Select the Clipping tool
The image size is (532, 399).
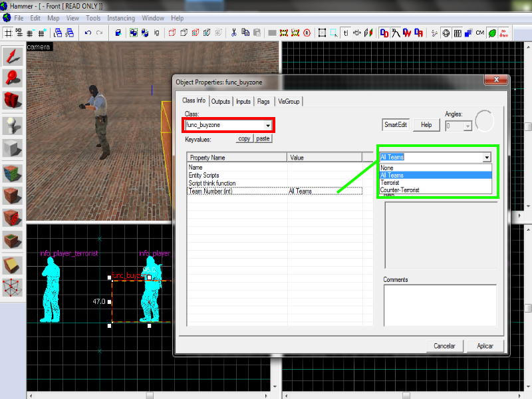coord(13,265)
